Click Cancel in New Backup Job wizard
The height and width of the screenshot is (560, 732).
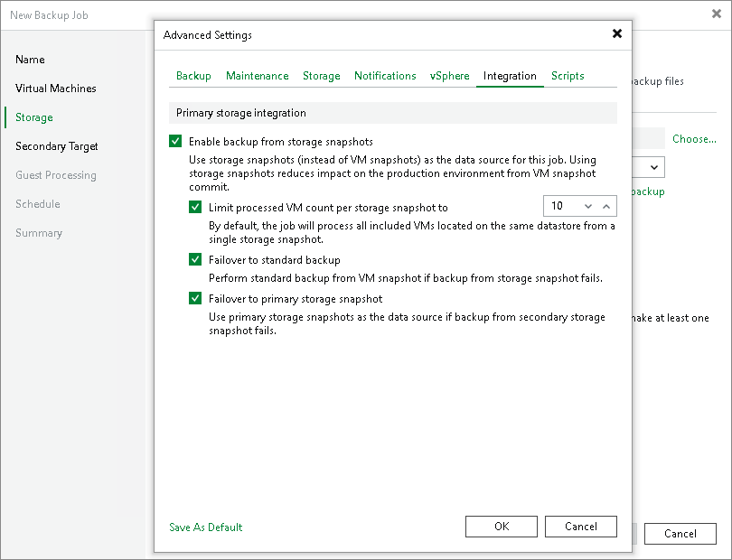(680, 534)
